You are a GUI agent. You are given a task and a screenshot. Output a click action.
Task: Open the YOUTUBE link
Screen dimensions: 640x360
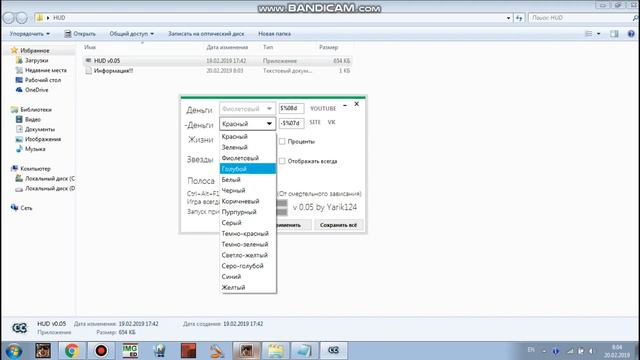(323, 109)
